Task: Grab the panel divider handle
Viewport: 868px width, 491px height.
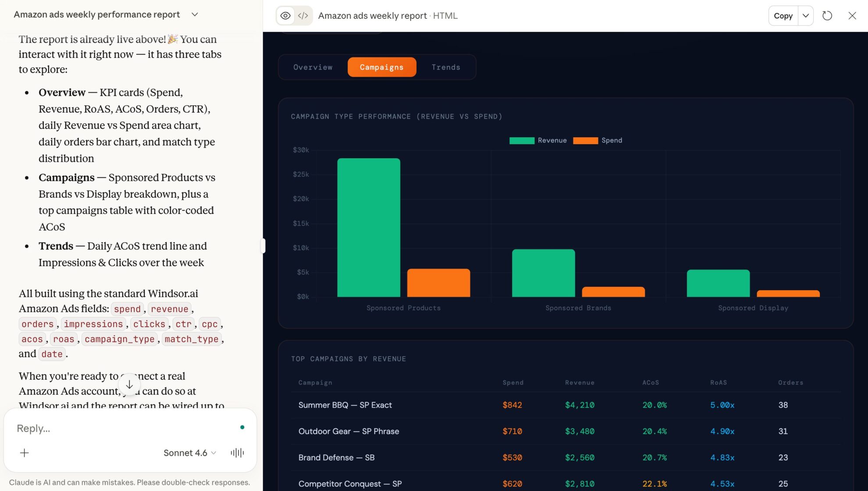Action: tap(263, 245)
